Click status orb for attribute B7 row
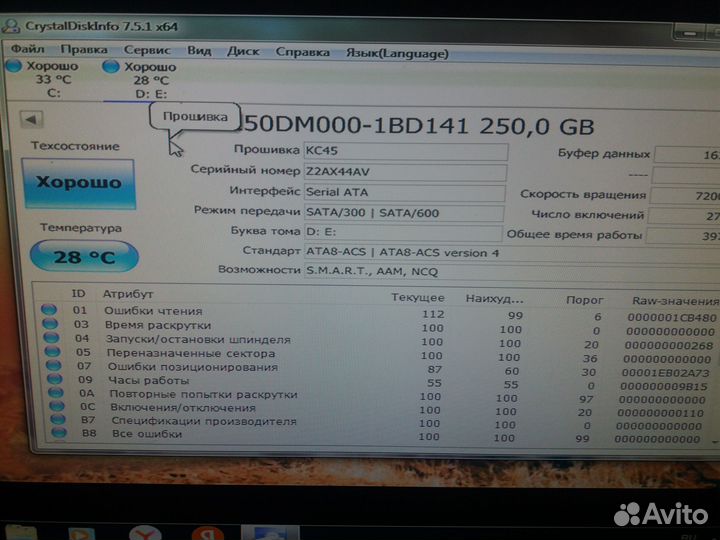Screen dimensions: 720x540 [58, 419]
